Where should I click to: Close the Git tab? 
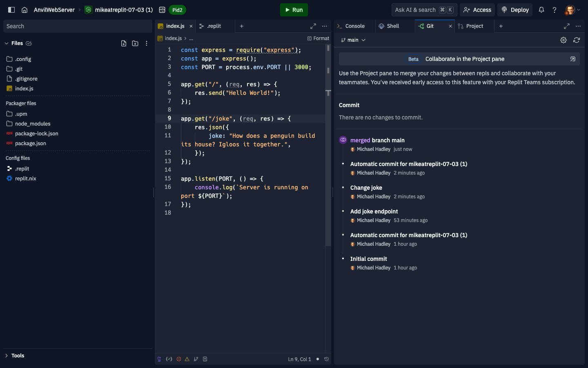coord(450,26)
